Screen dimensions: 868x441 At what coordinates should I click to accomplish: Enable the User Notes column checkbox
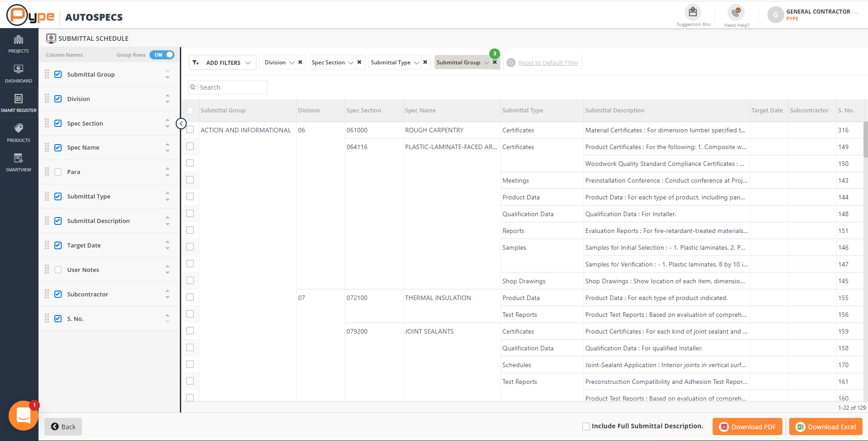[x=58, y=270]
